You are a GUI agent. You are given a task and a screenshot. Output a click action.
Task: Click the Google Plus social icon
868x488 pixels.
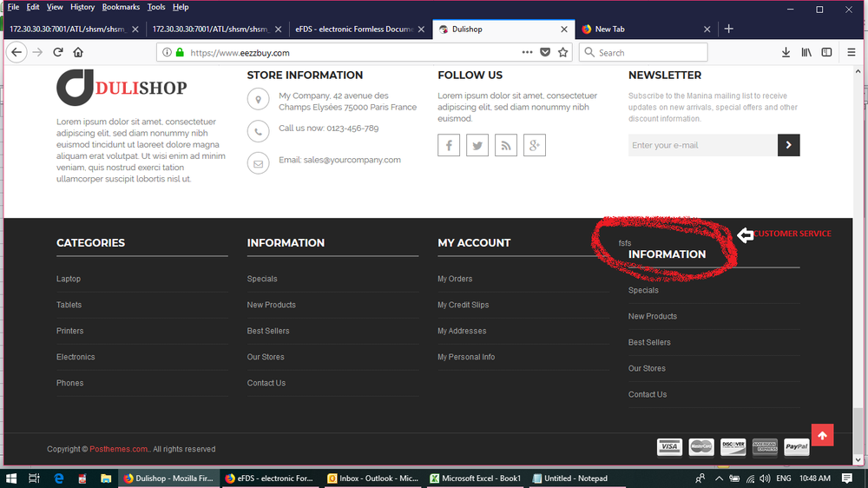point(534,145)
